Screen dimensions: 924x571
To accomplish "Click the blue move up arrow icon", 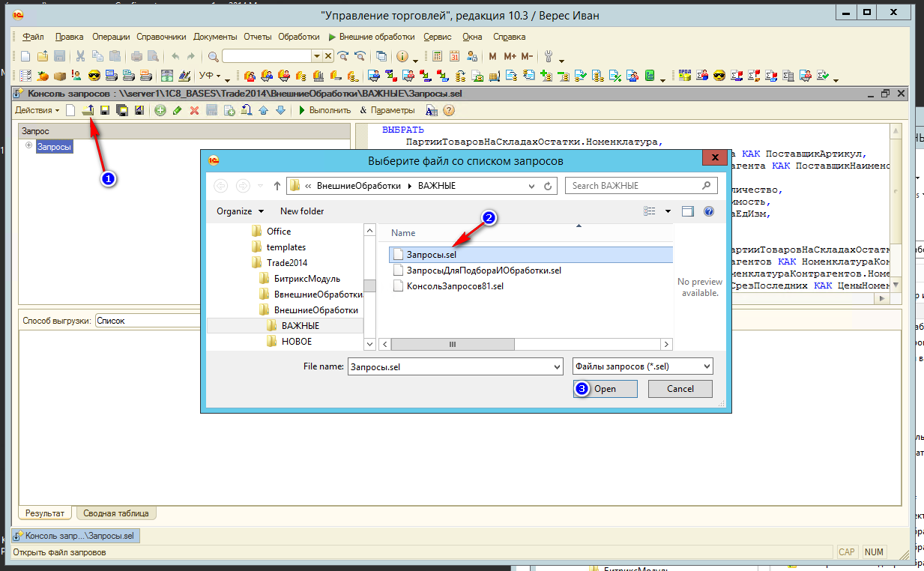I will (263, 110).
